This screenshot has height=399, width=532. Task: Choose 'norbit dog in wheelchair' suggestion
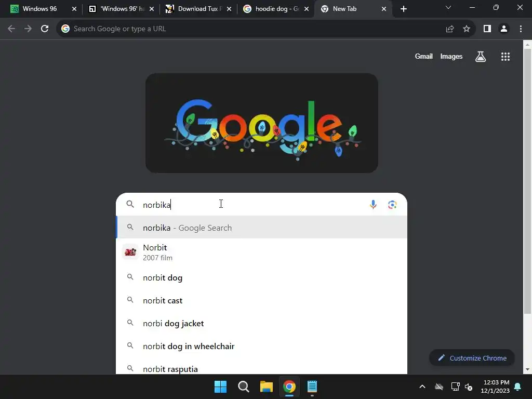click(262, 346)
